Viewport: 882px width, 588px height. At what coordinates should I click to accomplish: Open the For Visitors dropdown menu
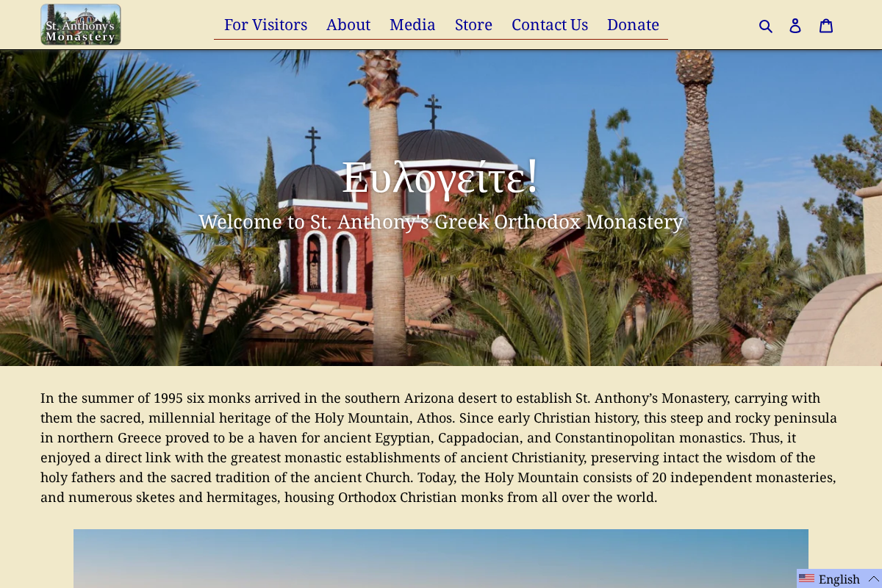click(265, 24)
